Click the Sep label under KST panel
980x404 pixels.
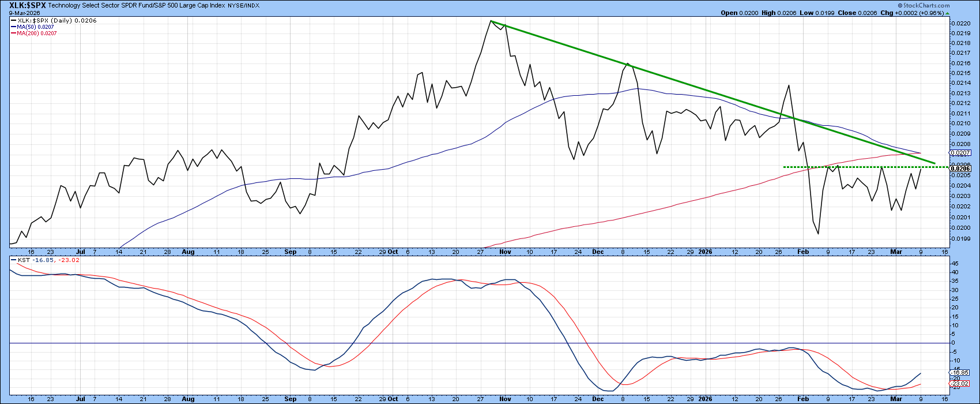[x=291, y=399]
